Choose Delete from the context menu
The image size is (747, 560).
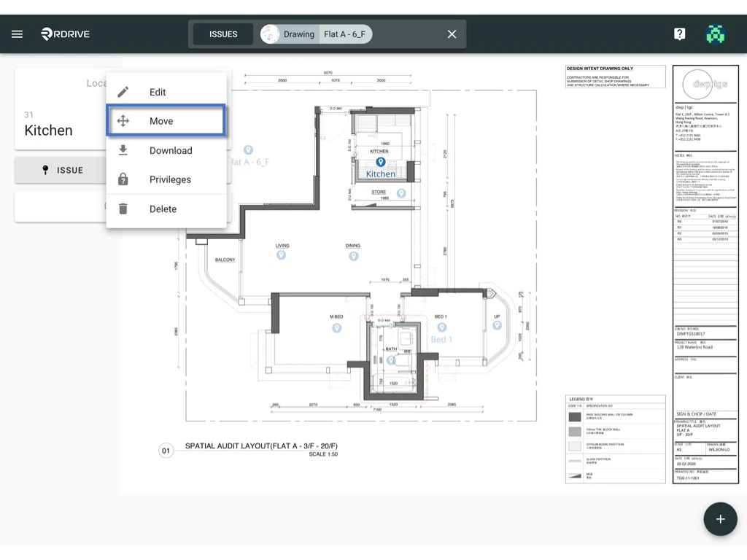click(166, 209)
